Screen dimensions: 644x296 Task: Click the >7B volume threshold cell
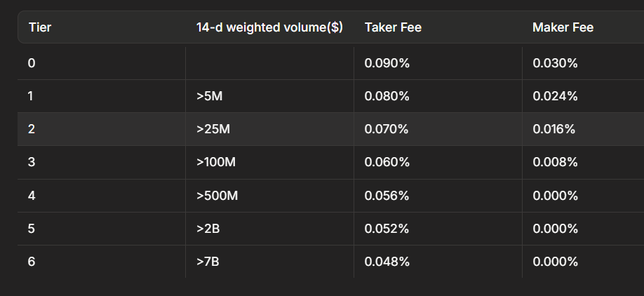[x=210, y=262]
